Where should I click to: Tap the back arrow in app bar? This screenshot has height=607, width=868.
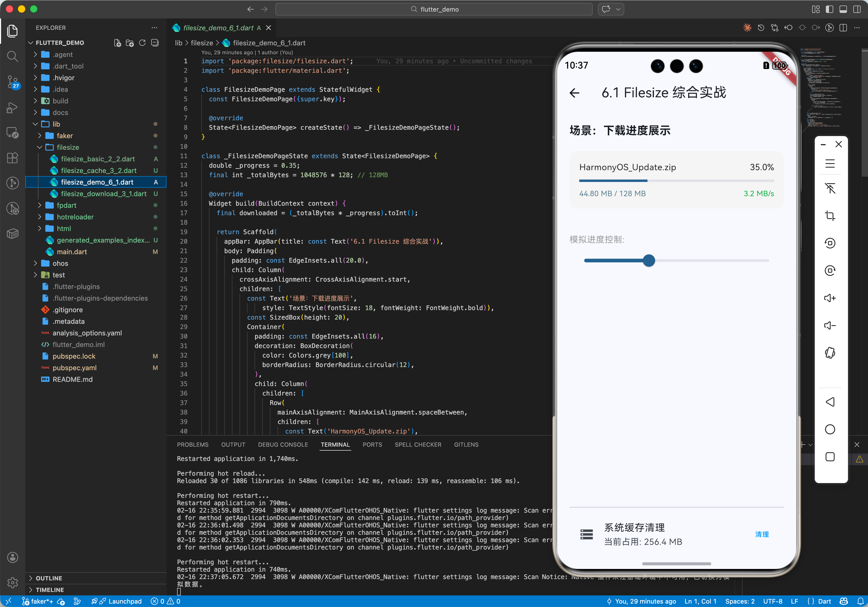click(x=574, y=93)
